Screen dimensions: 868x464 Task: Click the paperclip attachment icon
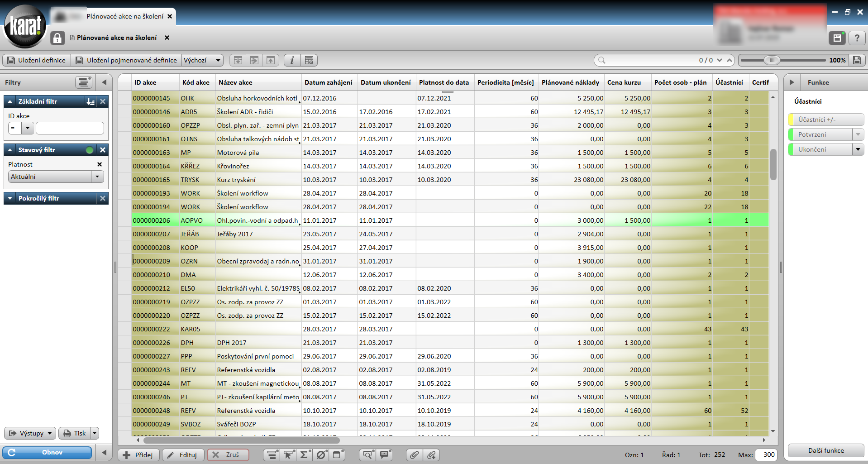point(414,455)
